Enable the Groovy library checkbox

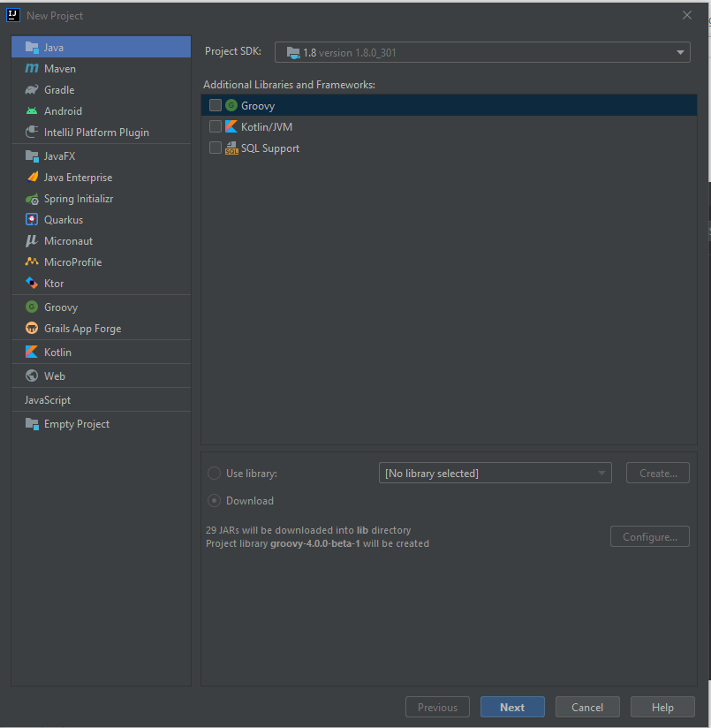click(216, 105)
